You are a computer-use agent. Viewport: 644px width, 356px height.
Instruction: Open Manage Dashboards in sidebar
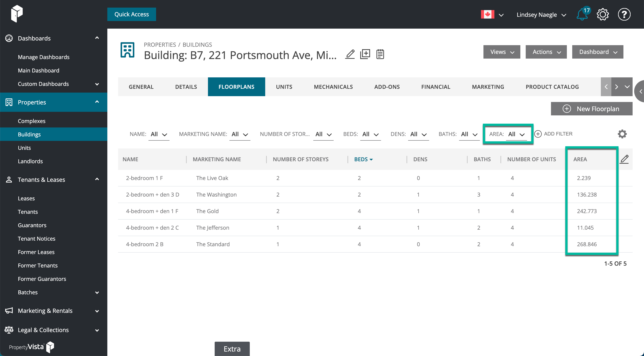tap(44, 57)
